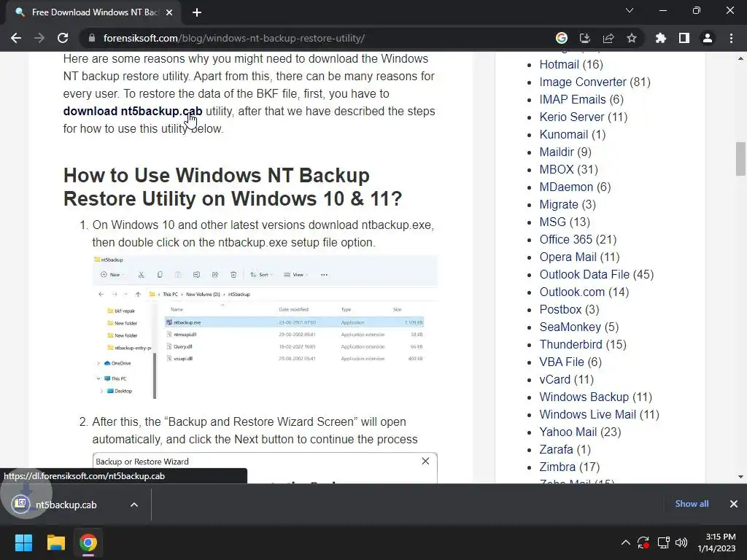This screenshot has height=560, width=747.
Task: Open the tab search chevron
Action: point(630,10)
